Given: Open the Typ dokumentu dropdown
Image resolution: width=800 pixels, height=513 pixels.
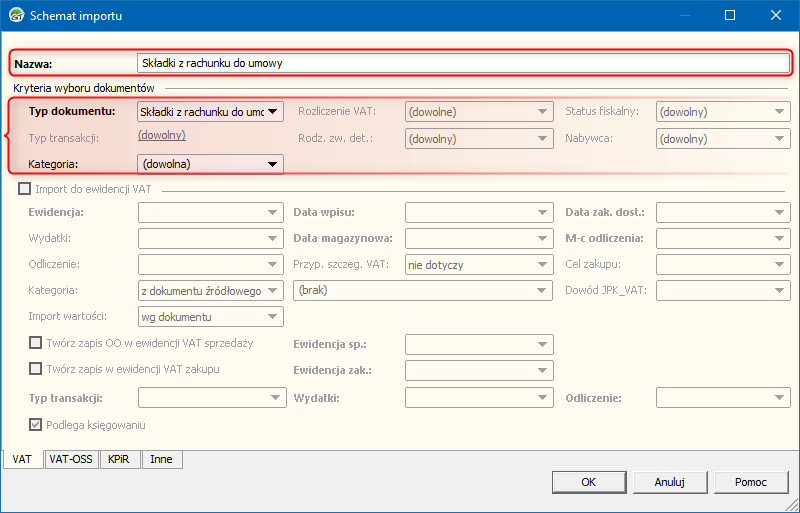Looking at the screenshot, I should coord(210,112).
